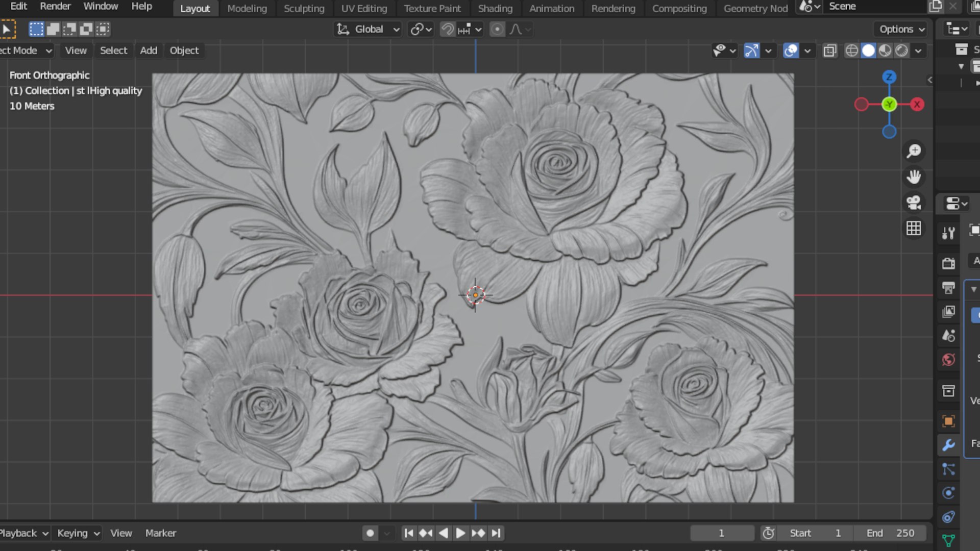Click the Z axis on navigation gizmo

coord(889,77)
